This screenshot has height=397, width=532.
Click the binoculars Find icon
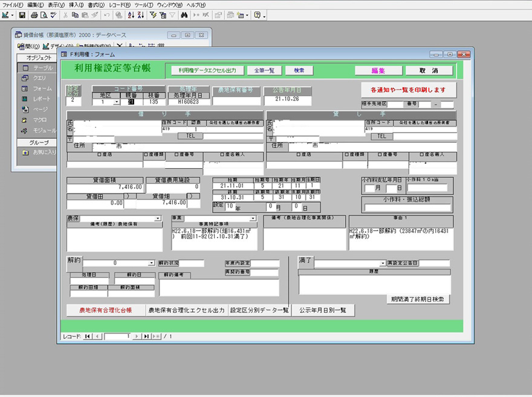[x=184, y=15]
